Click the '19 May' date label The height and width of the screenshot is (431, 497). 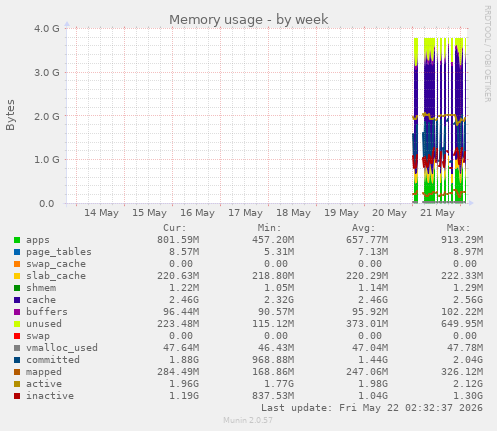341,213
